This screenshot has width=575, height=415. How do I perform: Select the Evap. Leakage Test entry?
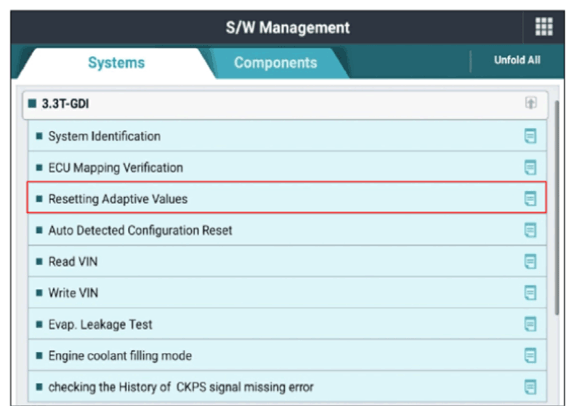[287, 324]
